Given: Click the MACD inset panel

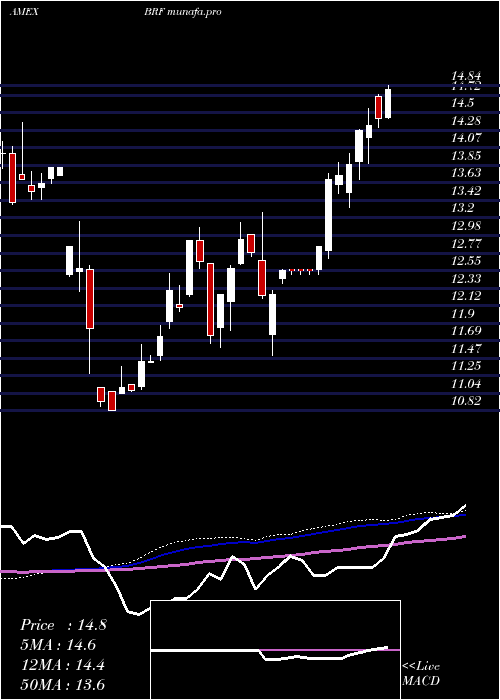Looking at the screenshot, I should [276, 650].
